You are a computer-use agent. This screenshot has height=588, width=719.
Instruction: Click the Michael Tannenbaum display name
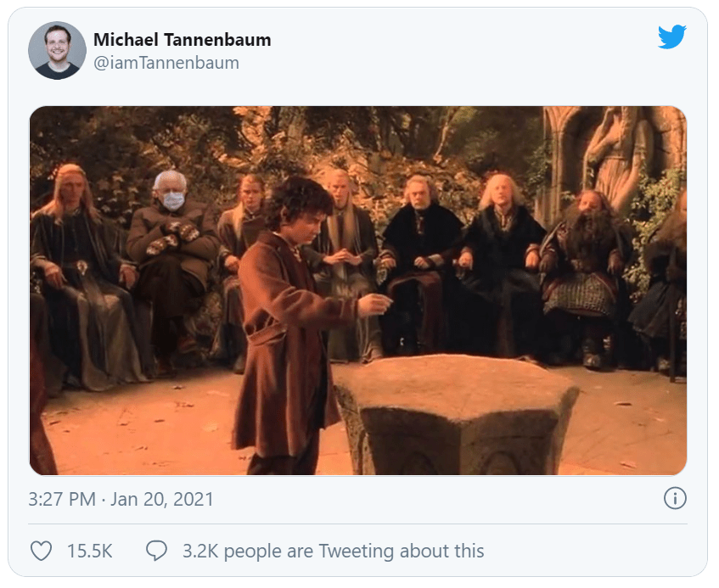pos(183,40)
